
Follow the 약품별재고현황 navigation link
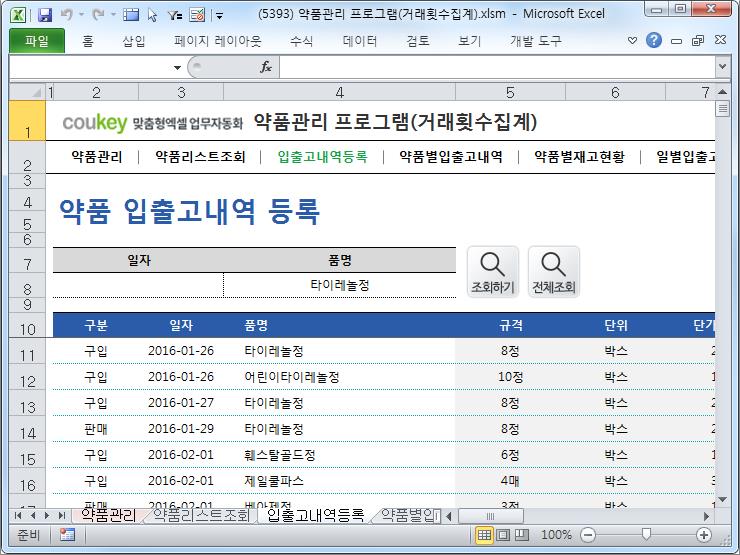580,157
